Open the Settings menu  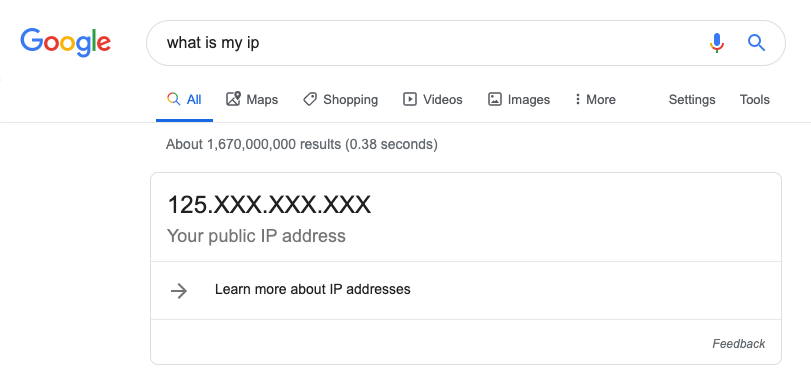point(692,100)
